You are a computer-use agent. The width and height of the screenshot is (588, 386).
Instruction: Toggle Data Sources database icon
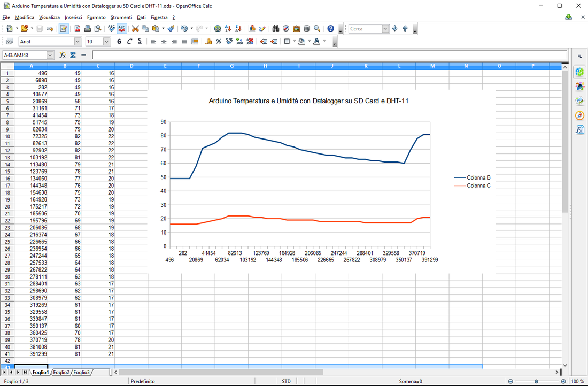306,28
